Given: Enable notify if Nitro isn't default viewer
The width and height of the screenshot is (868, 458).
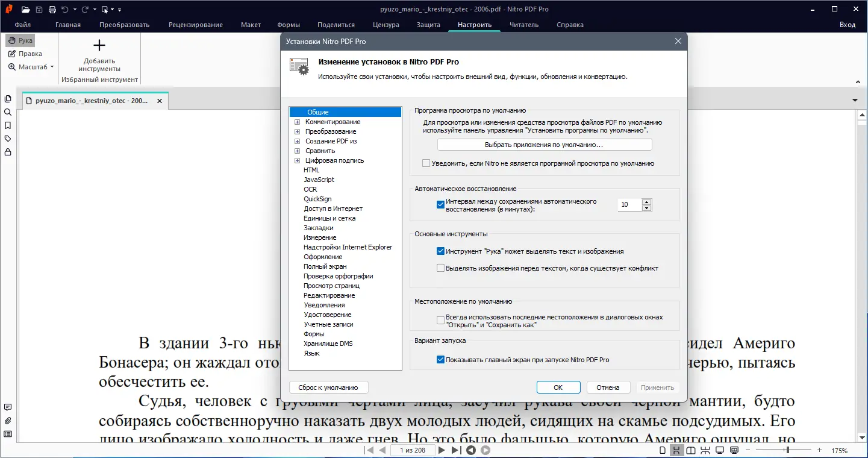Looking at the screenshot, I should click(x=426, y=163).
